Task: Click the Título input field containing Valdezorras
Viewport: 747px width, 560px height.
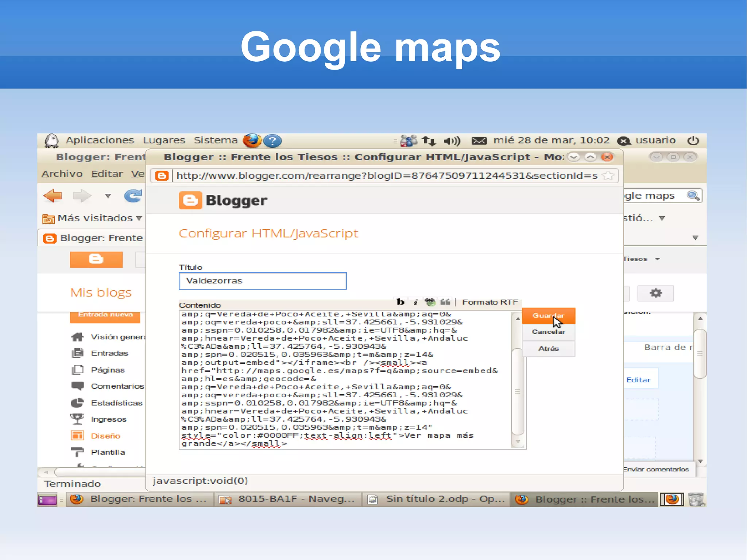Action: coord(263,281)
